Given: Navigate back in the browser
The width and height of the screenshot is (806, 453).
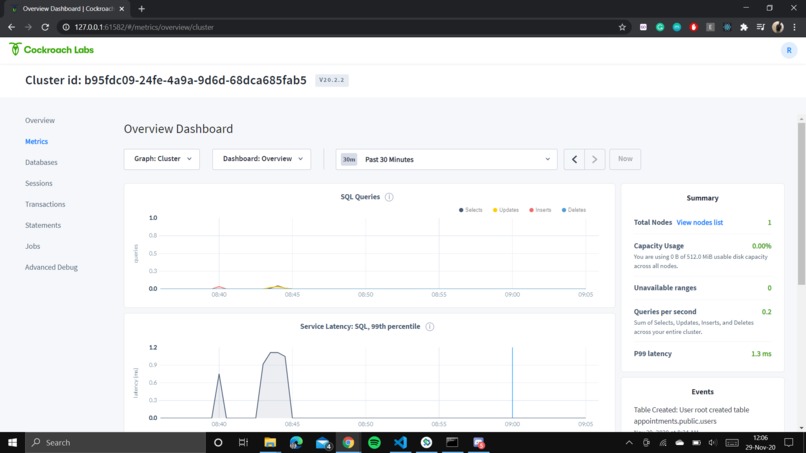Looking at the screenshot, I should click(x=11, y=27).
